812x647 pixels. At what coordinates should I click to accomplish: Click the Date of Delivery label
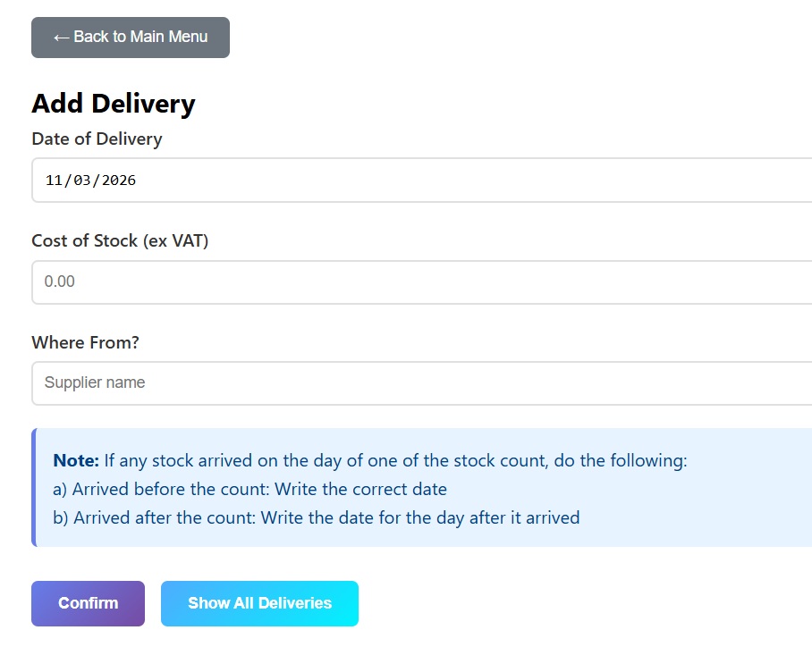97,139
